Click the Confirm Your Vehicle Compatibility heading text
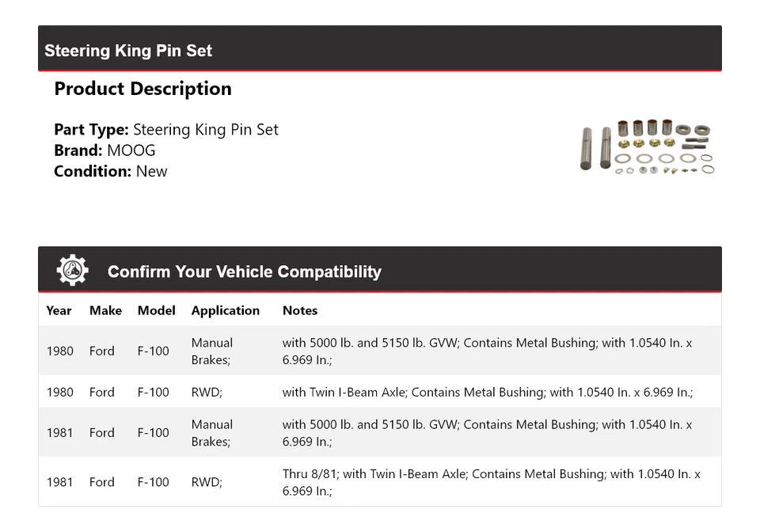760x532 pixels. pos(244,272)
